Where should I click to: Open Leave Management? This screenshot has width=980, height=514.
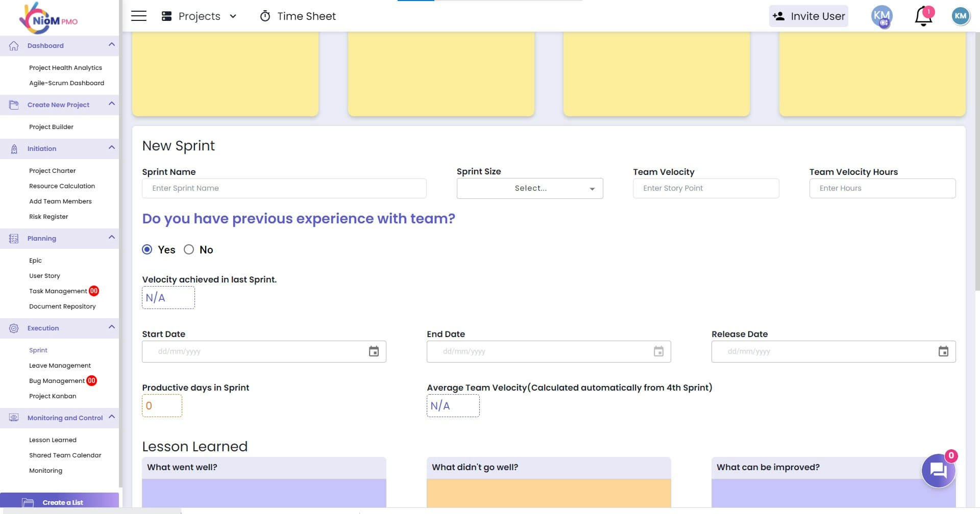tap(60, 366)
